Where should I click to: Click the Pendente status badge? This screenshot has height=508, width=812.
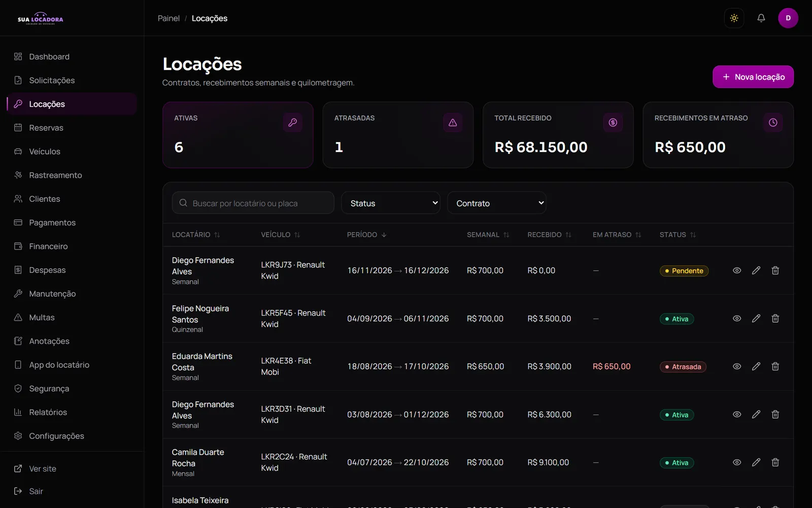click(684, 271)
